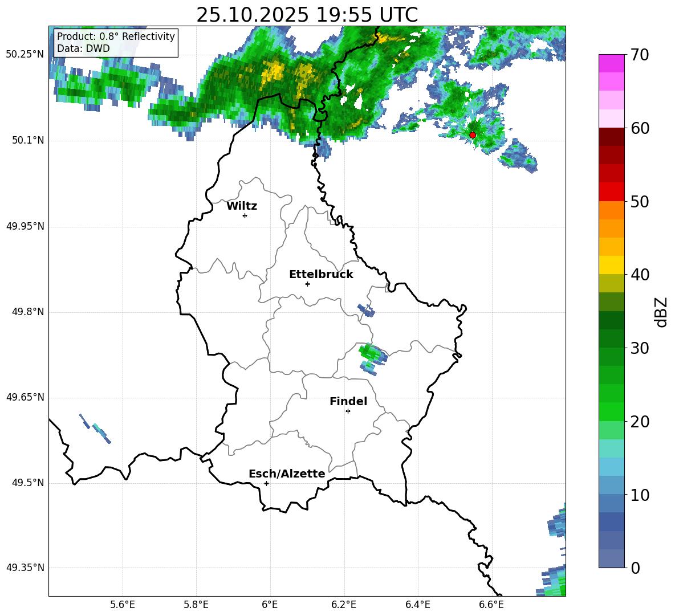The width and height of the screenshot is (675, 616).
Task: Click the colorbar tick label 0
Action: tap(636, 568)
